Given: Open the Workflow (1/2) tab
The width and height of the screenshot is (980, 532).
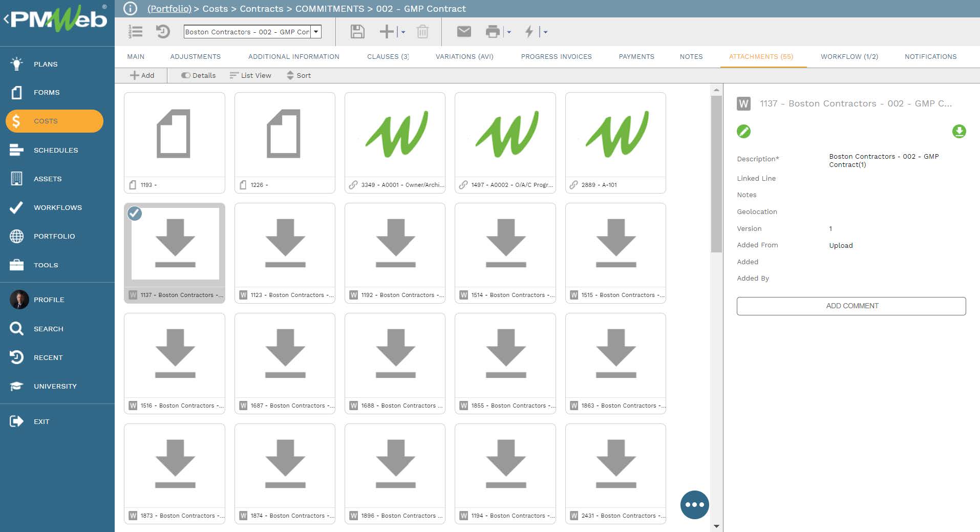Looking at the screenshot, I should pyautogui.click(x=849, y=57).
